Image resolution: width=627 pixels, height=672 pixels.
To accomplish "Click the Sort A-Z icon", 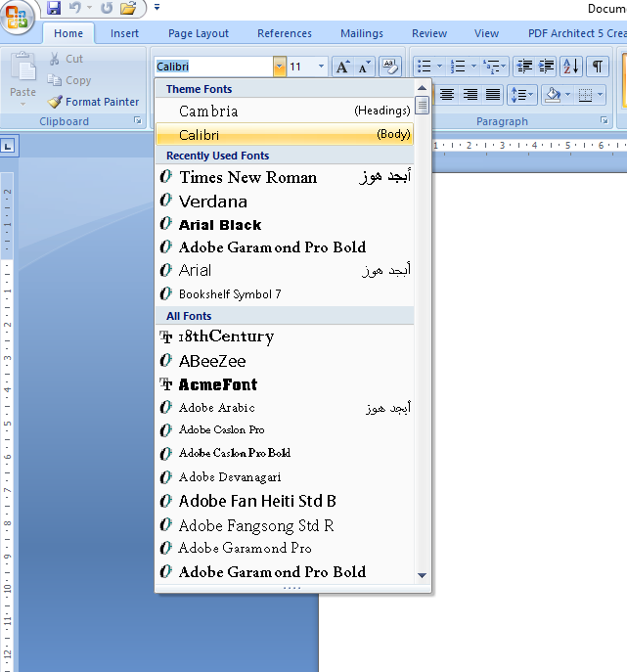I will coord(571,67).
